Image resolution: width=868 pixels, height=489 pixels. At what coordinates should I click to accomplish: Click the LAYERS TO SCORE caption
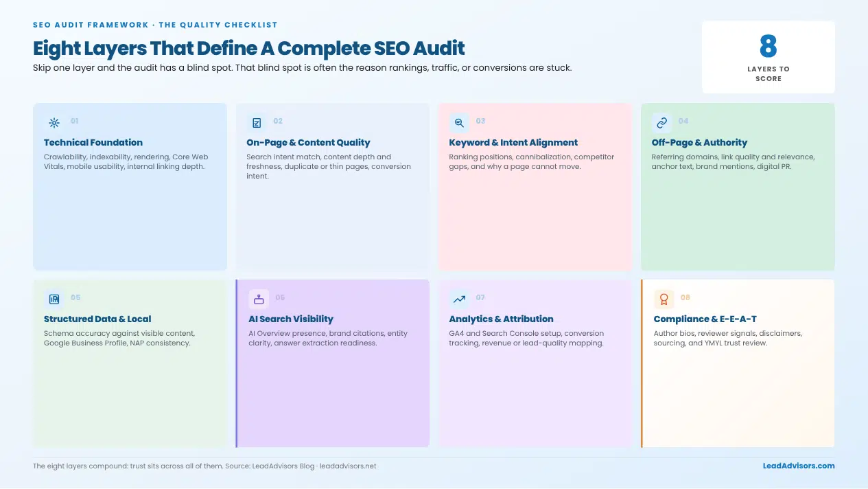[x=769, y=73]
